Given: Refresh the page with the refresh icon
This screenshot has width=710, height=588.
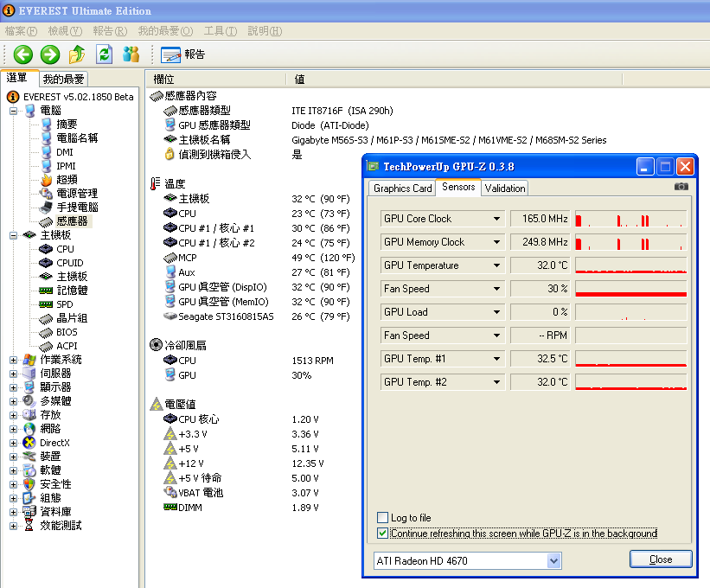Looking at the screenshot, I should pyautogui.click(x=104, y=54).
